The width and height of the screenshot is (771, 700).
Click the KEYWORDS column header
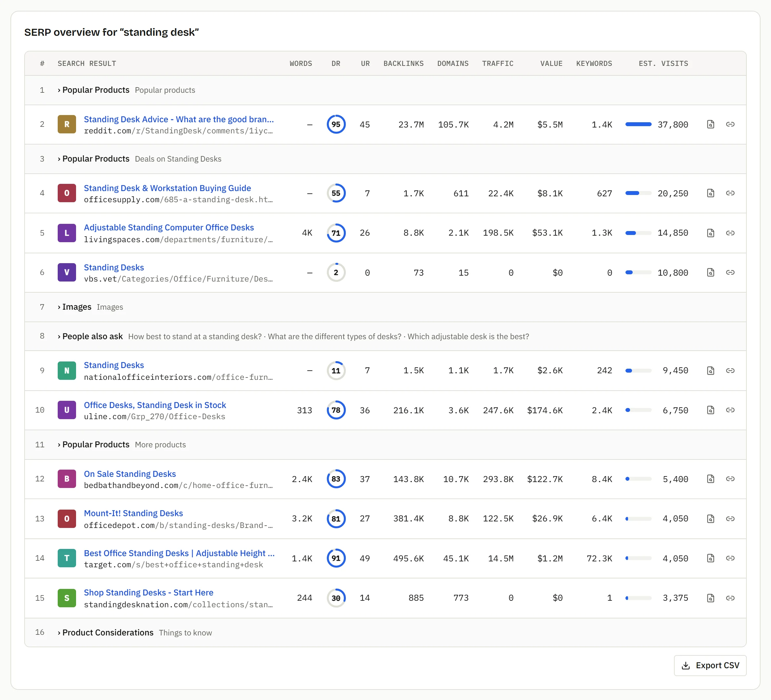pyautogui.click(x=594, y=64)
